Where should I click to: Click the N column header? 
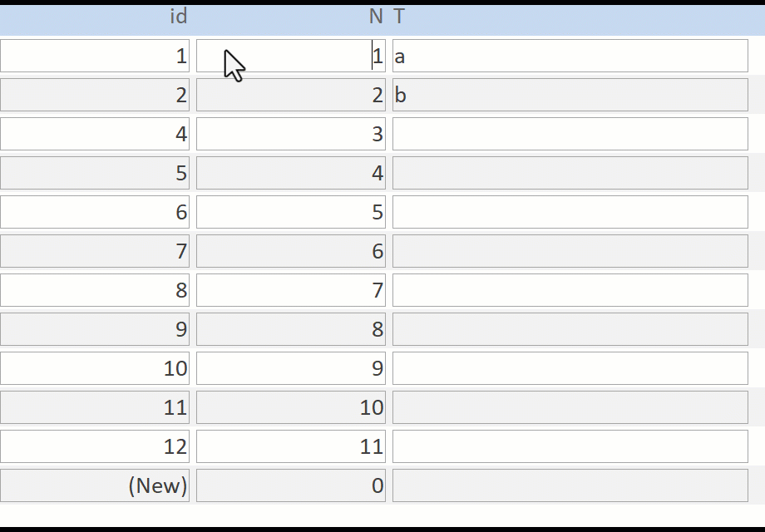pos(376,17)
